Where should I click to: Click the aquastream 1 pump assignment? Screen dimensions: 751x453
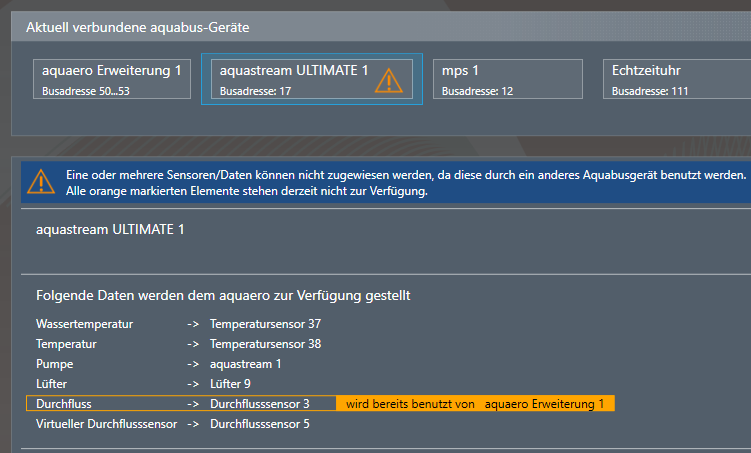click(x=246, y=364)
